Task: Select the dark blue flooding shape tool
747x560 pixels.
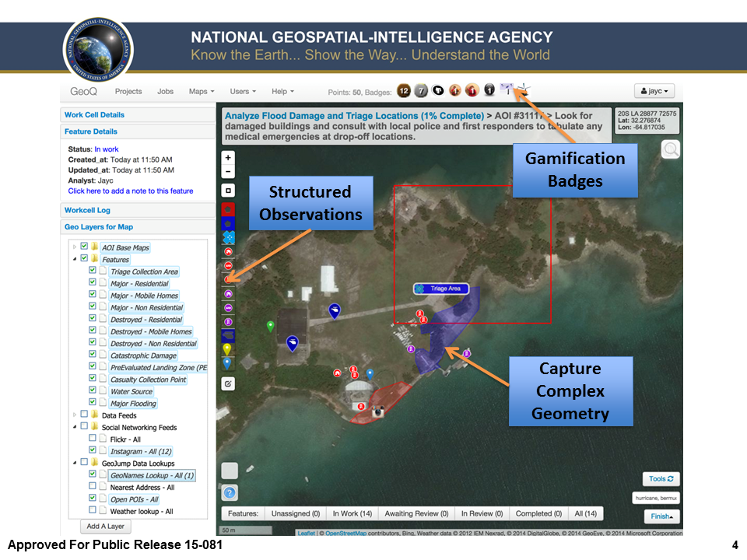Action: [x=228, y=336]
